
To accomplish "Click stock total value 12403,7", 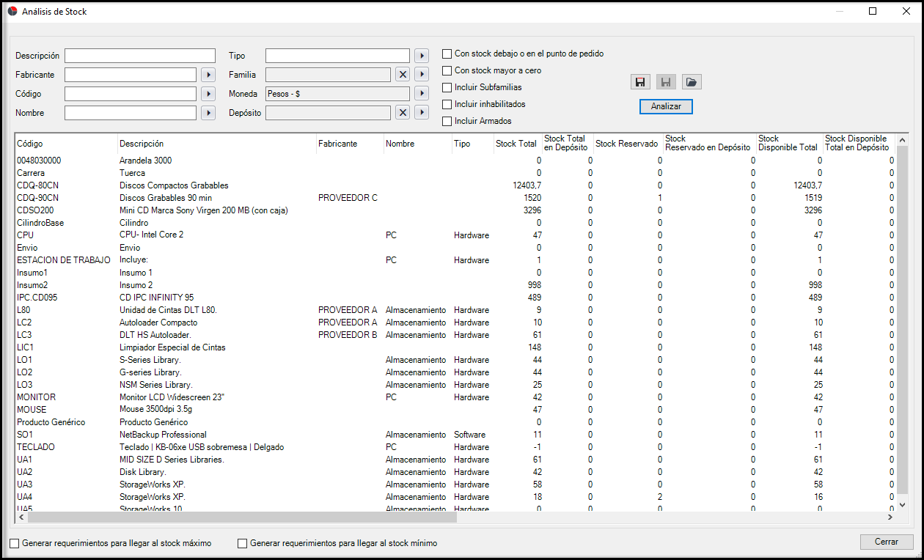I will (x=527, y=185).
